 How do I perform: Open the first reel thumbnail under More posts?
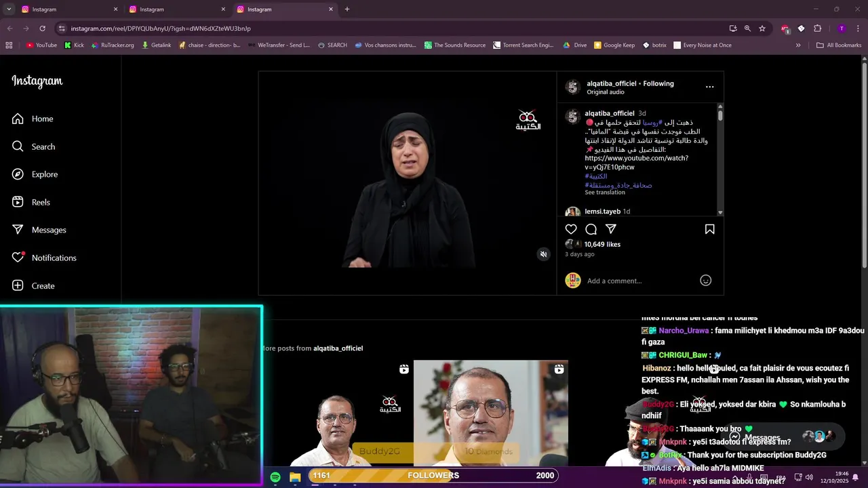[336, 413]
